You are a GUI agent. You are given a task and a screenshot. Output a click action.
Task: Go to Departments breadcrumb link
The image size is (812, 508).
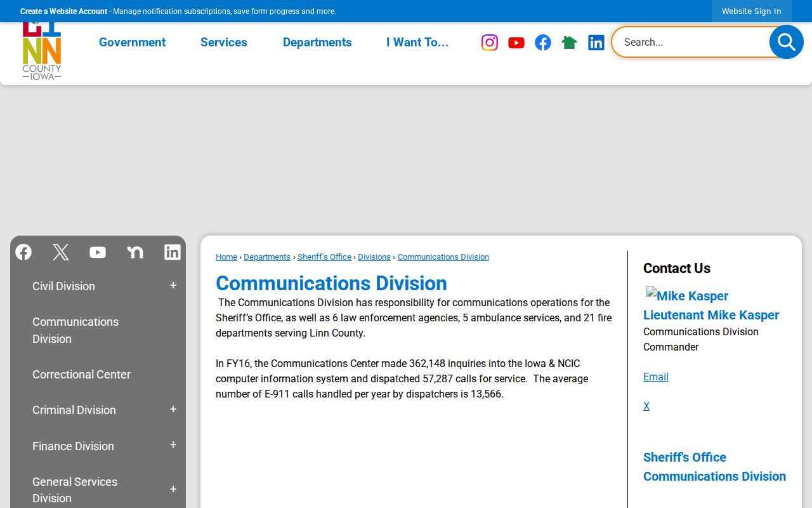(x=267, y=257)
